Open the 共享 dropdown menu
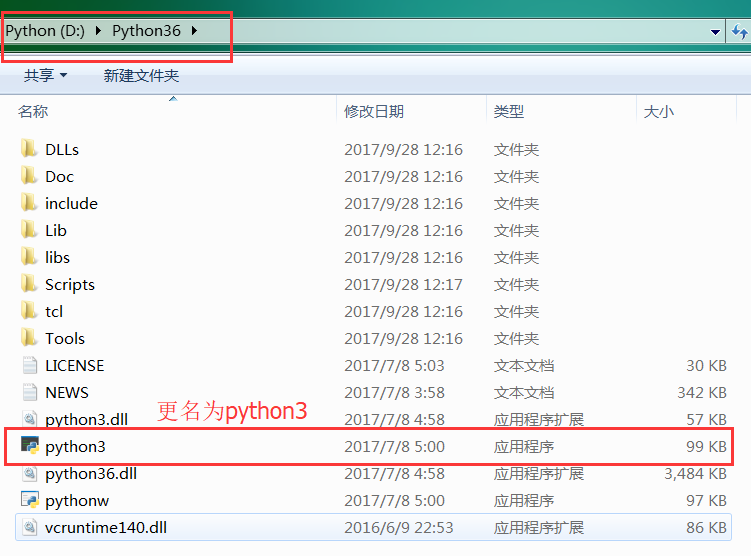The width and height of the screenshot is (751, 556). 46,75
